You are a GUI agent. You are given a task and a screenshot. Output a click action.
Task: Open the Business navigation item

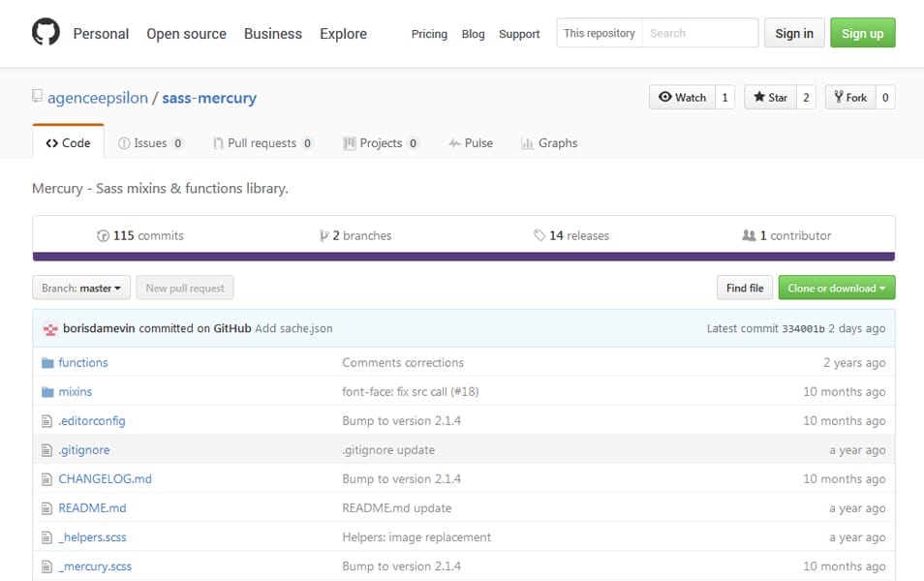(x=273, y=34)
